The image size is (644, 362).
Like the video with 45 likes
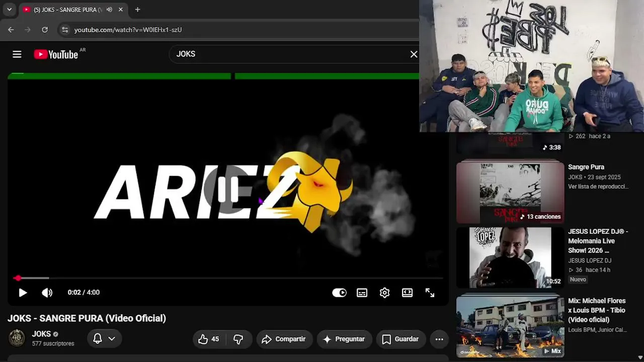pos(208,339)
